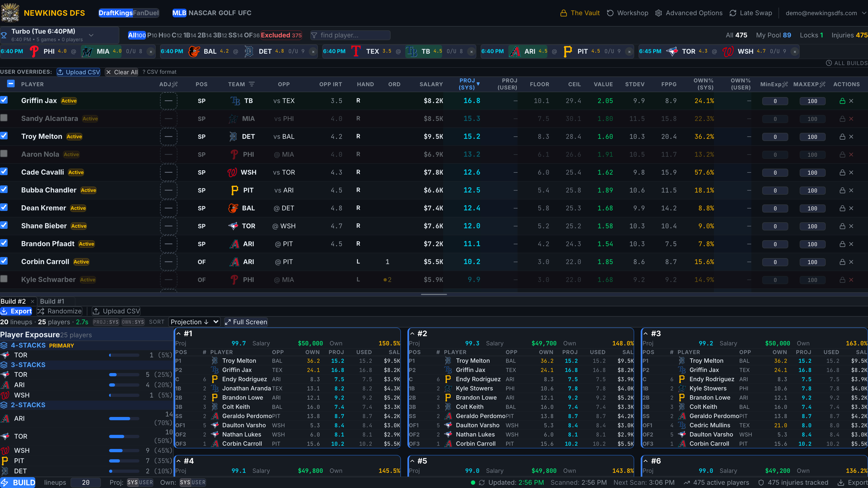Click the Export icon in status bar

pyautogui.click(x=841, y=483)
